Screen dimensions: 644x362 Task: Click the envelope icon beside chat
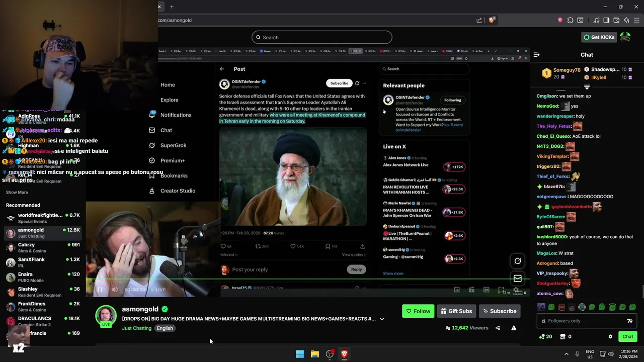518,279
